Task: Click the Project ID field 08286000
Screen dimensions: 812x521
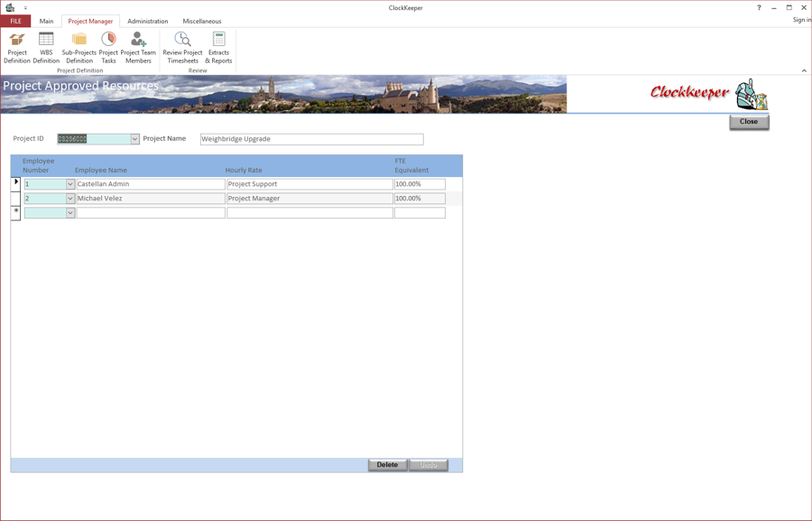Action: [94, 139]
